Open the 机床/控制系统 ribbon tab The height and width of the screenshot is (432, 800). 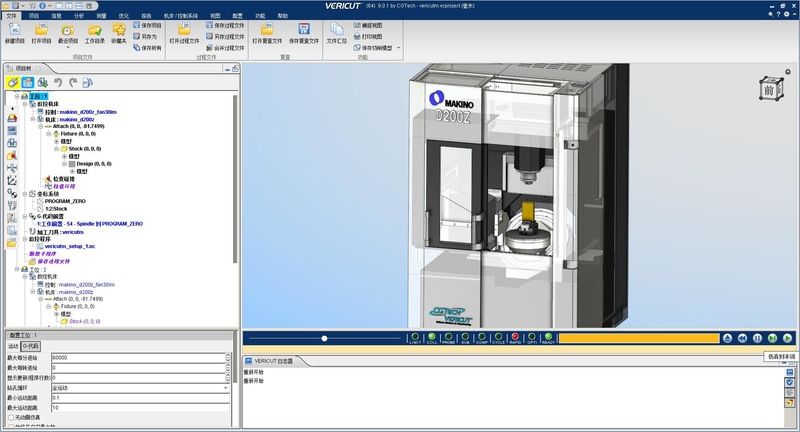click(x=181, y=16)
